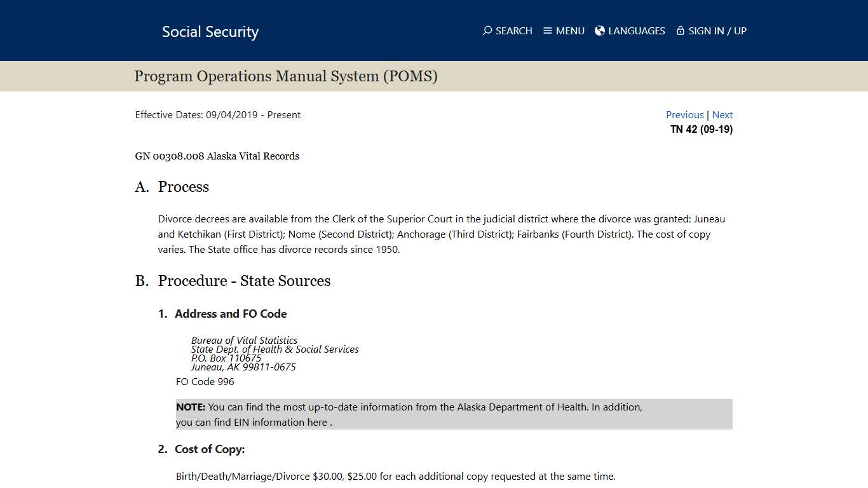Go to the Previous section link
The image size is (868, 488).
pyautogui.click(x=684, y=115)
